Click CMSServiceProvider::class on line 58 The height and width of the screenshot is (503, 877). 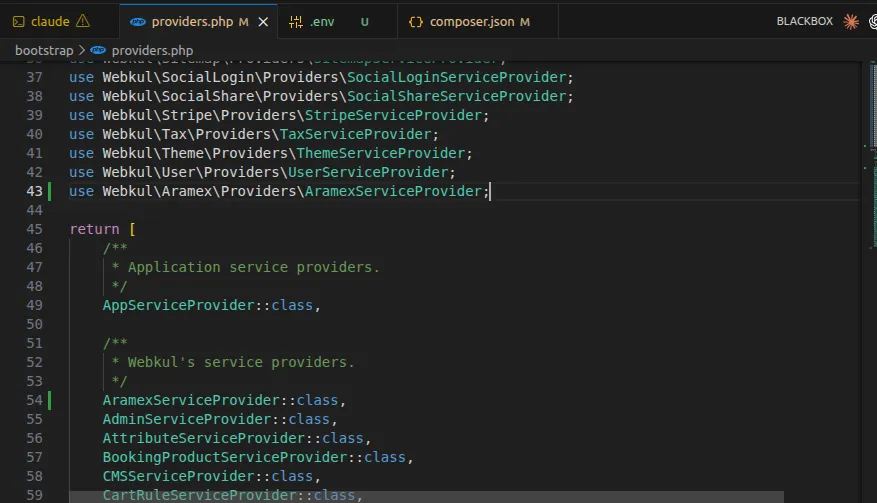click(x=208, y=477)
